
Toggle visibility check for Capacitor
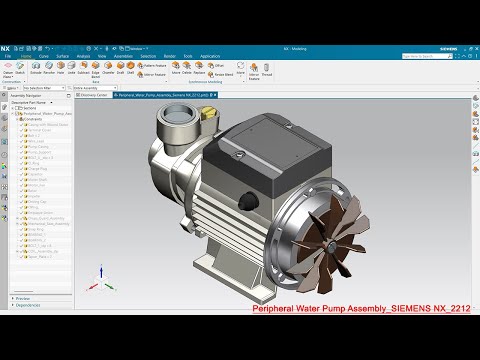(x=21, y=174)
